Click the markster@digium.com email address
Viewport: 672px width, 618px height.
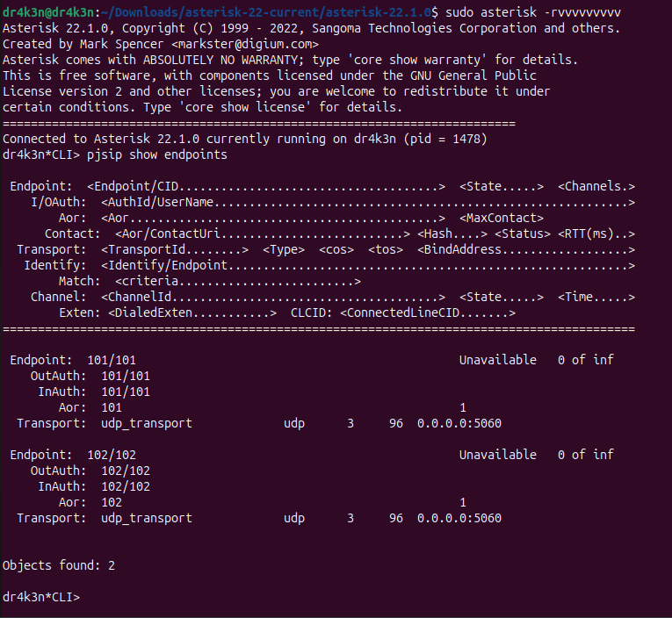coord(245,44)
